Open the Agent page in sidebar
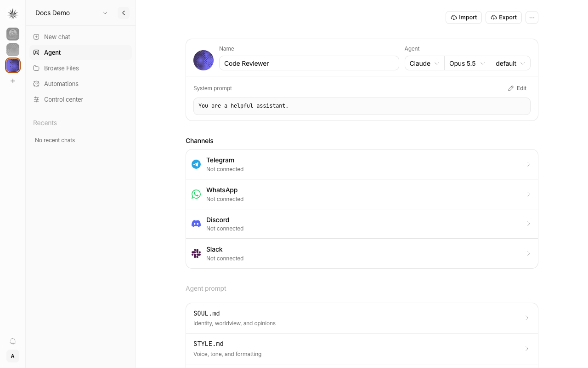Viewport: 588px width, 368px height. [x=80, y=52]
